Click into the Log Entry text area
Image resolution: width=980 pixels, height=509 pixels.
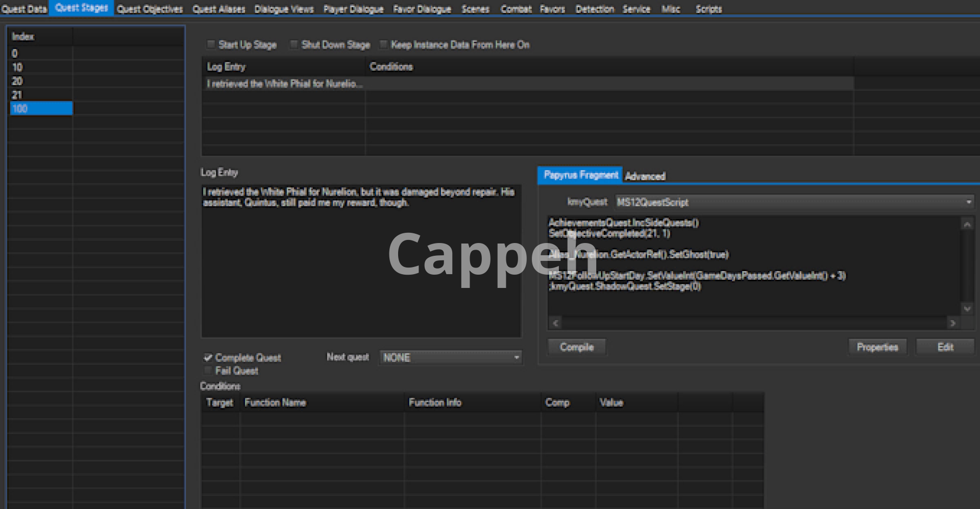(x=361, y=265)
